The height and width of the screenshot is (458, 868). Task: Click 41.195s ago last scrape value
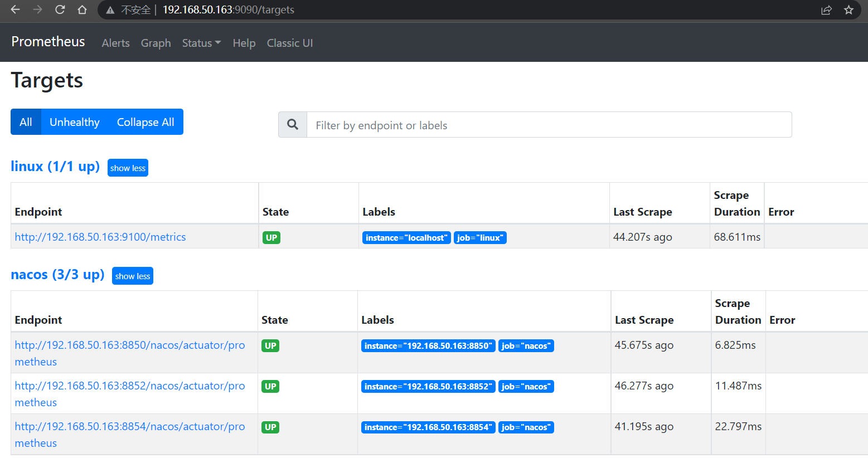coord(644,426)
